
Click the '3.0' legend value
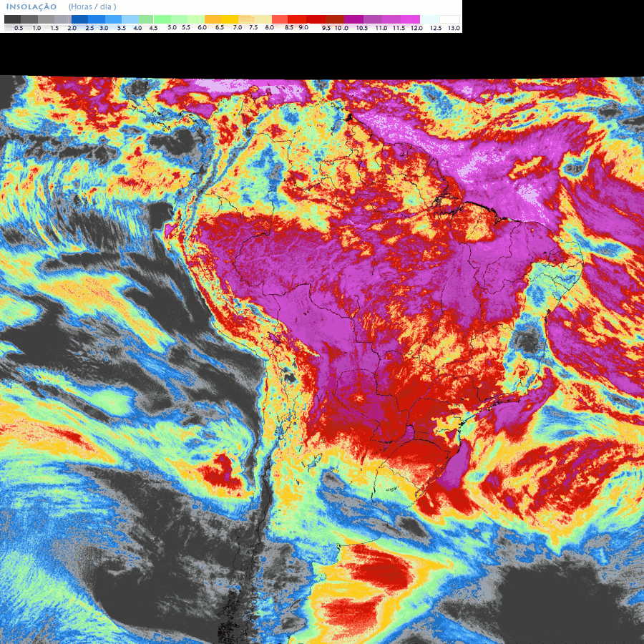coord(104,28)
